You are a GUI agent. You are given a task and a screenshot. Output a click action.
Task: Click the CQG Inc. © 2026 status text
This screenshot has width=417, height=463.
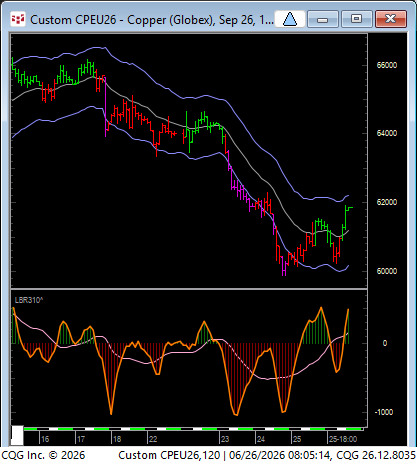click(x=43, y=455)
